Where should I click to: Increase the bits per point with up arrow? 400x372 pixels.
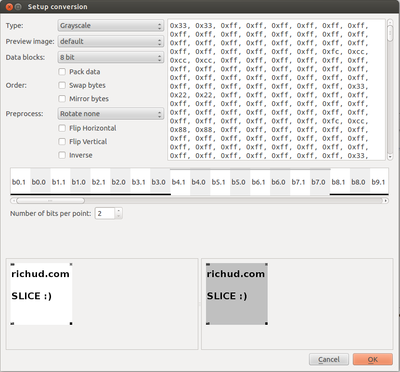[x=119, y=211]
